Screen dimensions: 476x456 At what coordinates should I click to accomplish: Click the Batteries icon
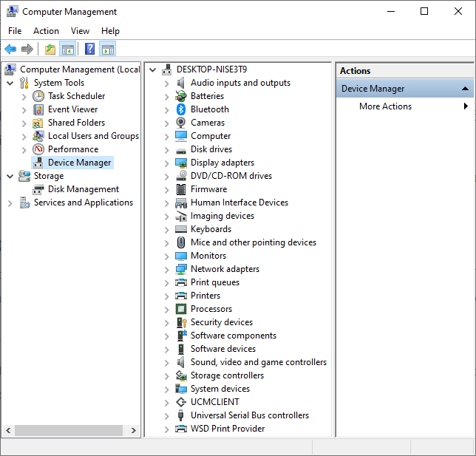(x=181, y=96)
